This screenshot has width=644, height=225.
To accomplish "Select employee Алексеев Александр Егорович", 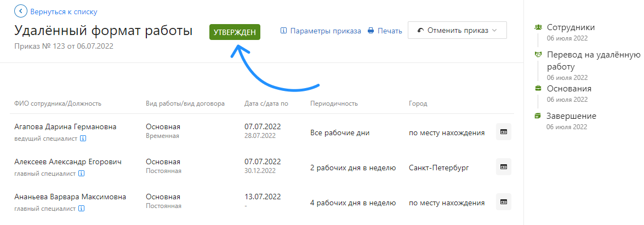I will (x=68, y=162).
